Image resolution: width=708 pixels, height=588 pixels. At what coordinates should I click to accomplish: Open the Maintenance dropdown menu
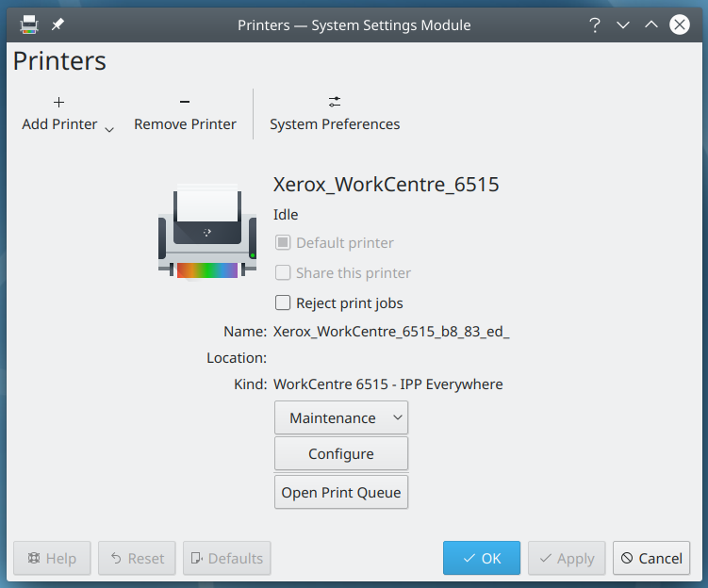coord(341,417)
